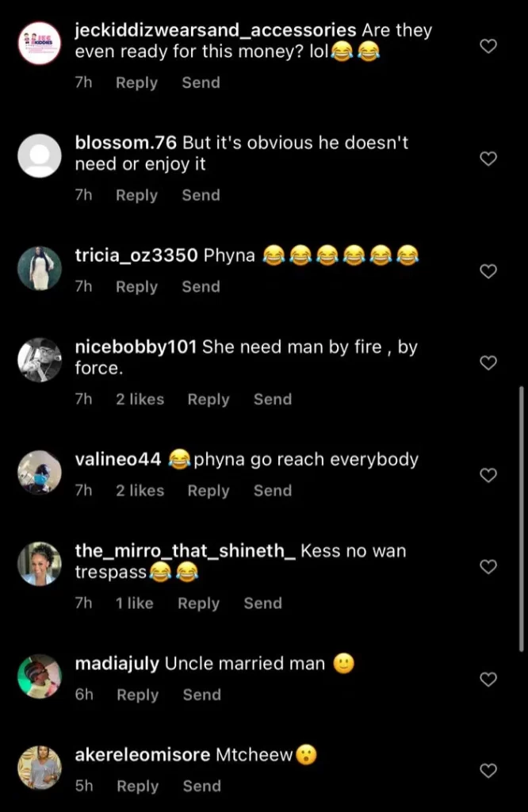Image resolution: width=528 pixels, height=812 pixels.
Task: Like tricia_oz3350's Phyna comment
Action: 489,271
